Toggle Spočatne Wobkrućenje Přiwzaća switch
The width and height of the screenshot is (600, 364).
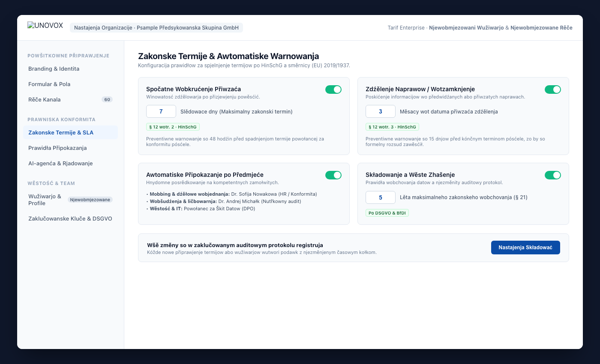click(x=333, y=90)
